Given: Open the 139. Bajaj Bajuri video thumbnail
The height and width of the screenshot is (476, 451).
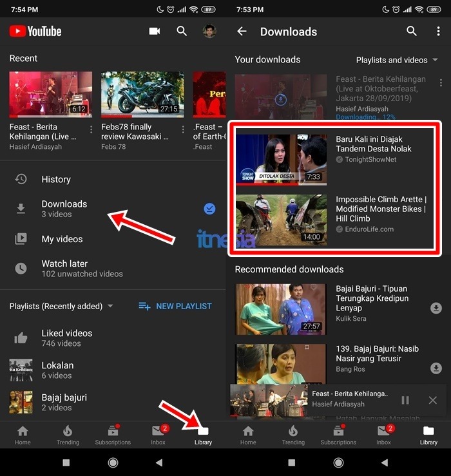Looking at the screenshot, I should [x=281, y=364].
